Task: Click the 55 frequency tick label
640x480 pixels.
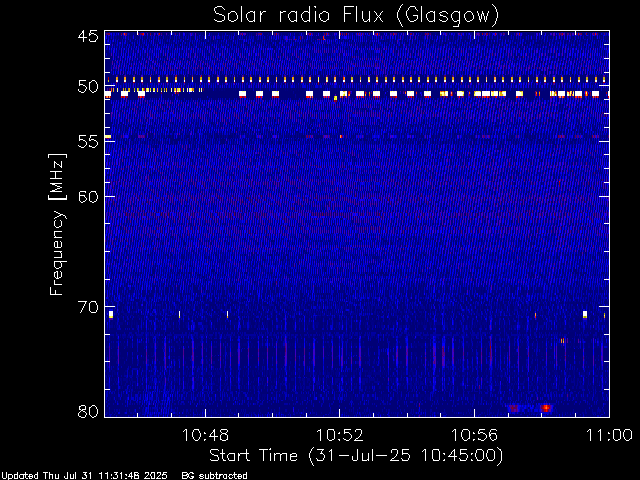Action: [88, 142]
